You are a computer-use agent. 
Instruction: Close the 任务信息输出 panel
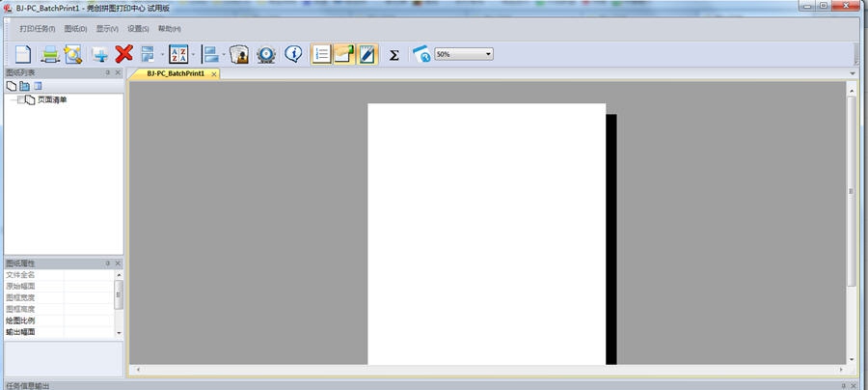[854, 385]
